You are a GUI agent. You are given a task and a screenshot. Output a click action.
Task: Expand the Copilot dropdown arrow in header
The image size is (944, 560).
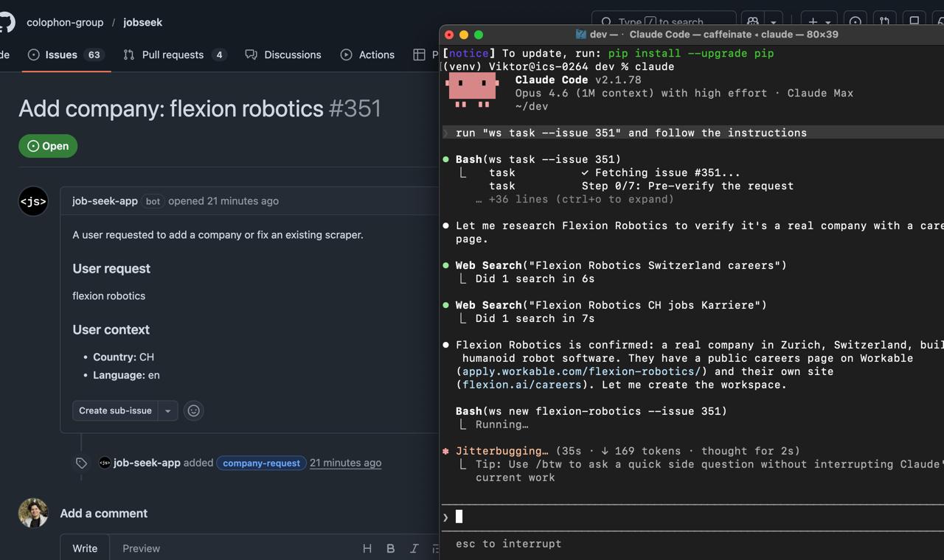click(774, 22)
